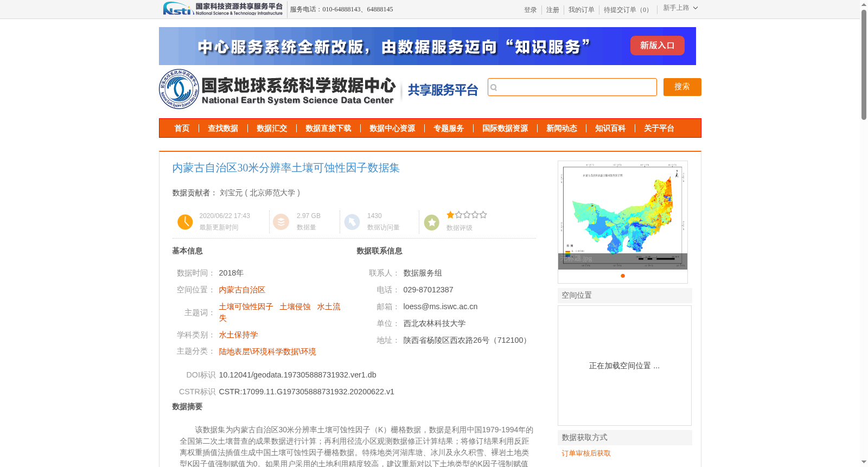The height and width of the screenshot is (467, 868).
Task: Click the 2.97 GB data size value
Action: [x=309, y=216]
